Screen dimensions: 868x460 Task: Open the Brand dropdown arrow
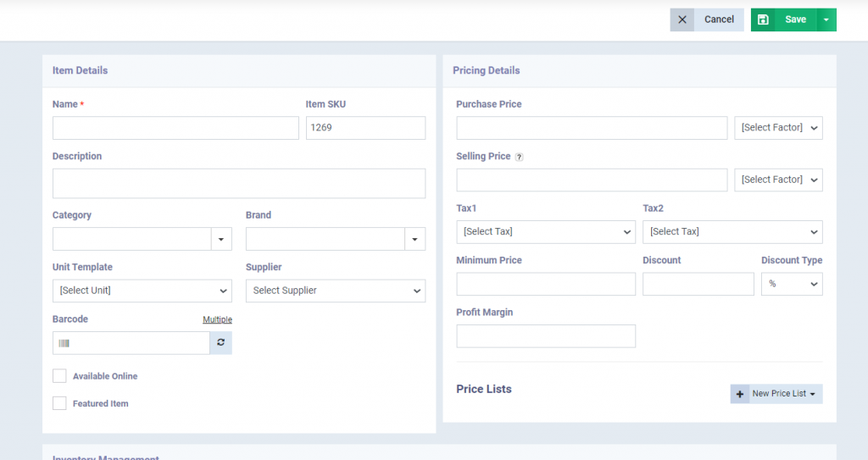pyautogui.click(x=415, y=239)
